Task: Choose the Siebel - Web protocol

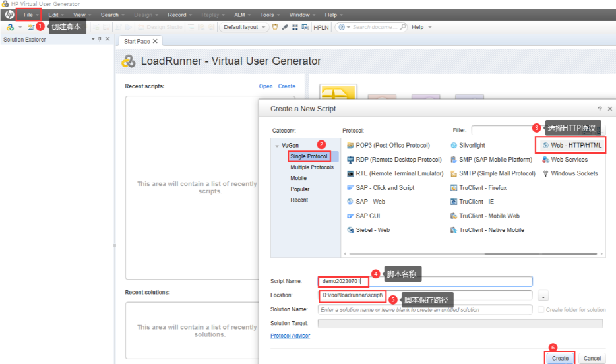Action: [x=369, y=230]
